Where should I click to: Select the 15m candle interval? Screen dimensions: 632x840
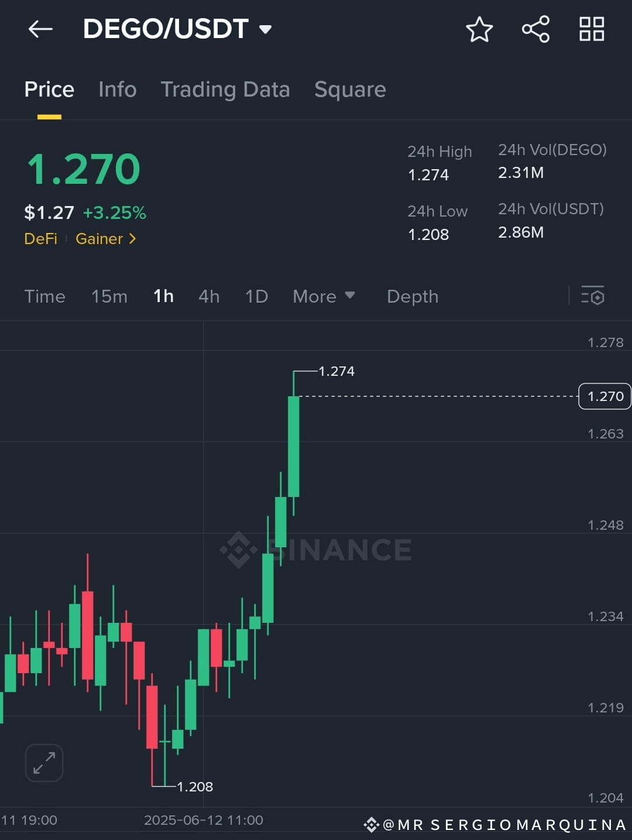109,297
